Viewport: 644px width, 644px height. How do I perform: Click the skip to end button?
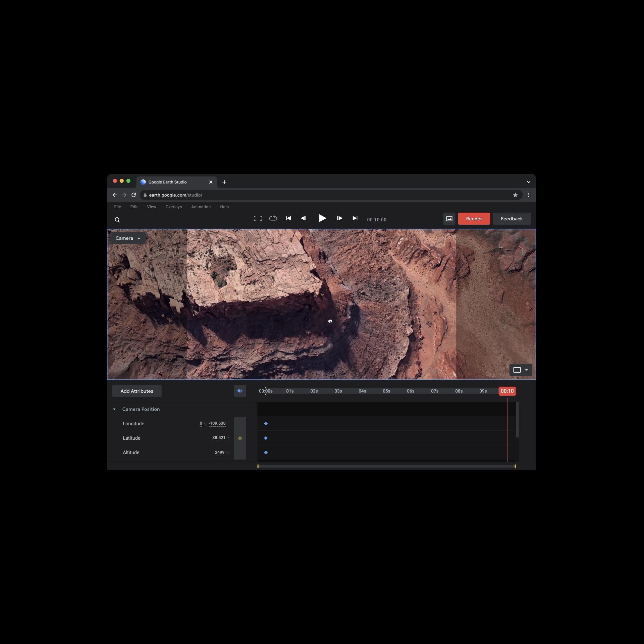(355, 219)
